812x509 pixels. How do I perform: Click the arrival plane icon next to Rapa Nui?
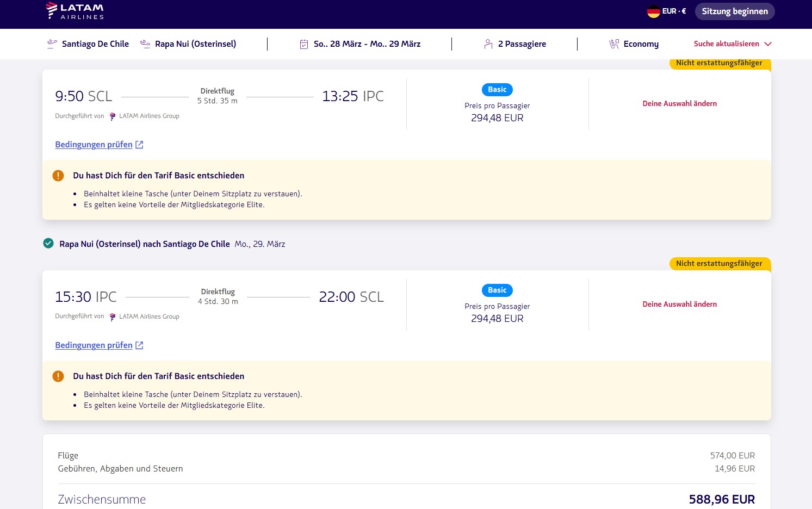point(145,44)
